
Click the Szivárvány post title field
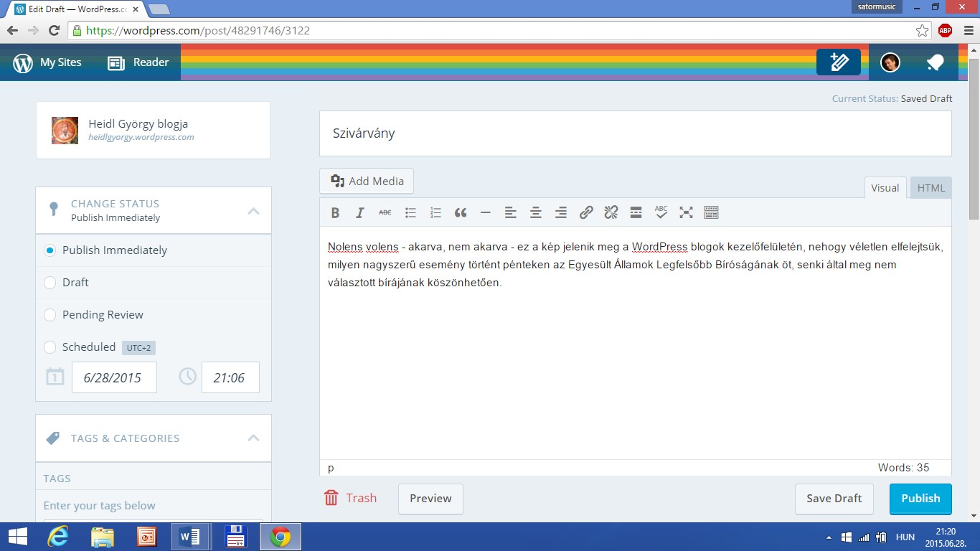click(x=635, y=133)
